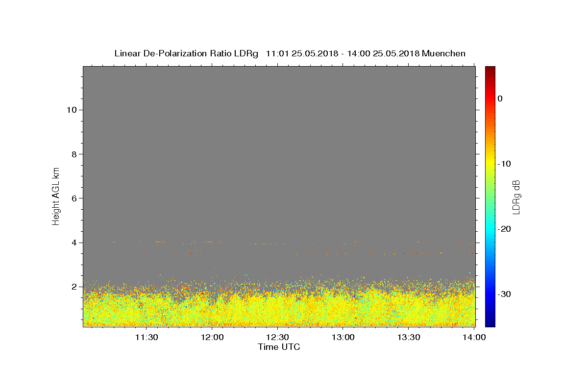Click the 13:00 time tick label

coord(343,337)
